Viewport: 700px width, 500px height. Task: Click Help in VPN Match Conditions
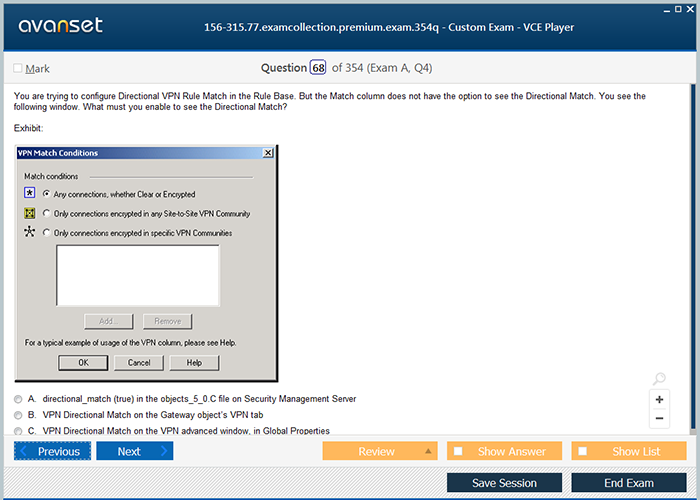[x=194, y=362]
